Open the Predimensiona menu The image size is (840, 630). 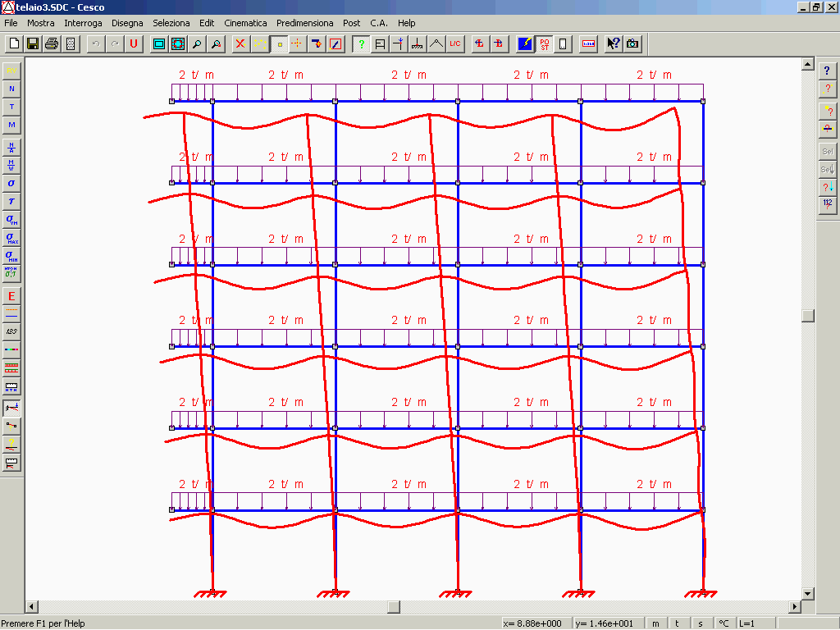pos(304,23)
